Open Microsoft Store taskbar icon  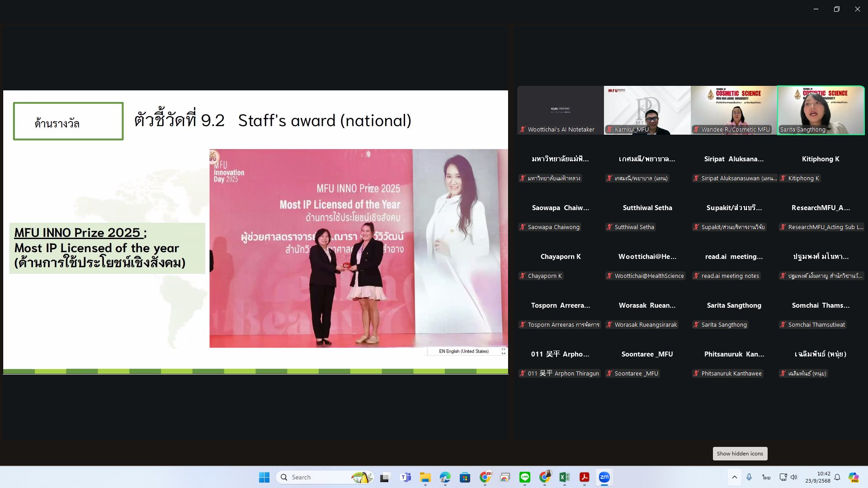pos(465,477)
